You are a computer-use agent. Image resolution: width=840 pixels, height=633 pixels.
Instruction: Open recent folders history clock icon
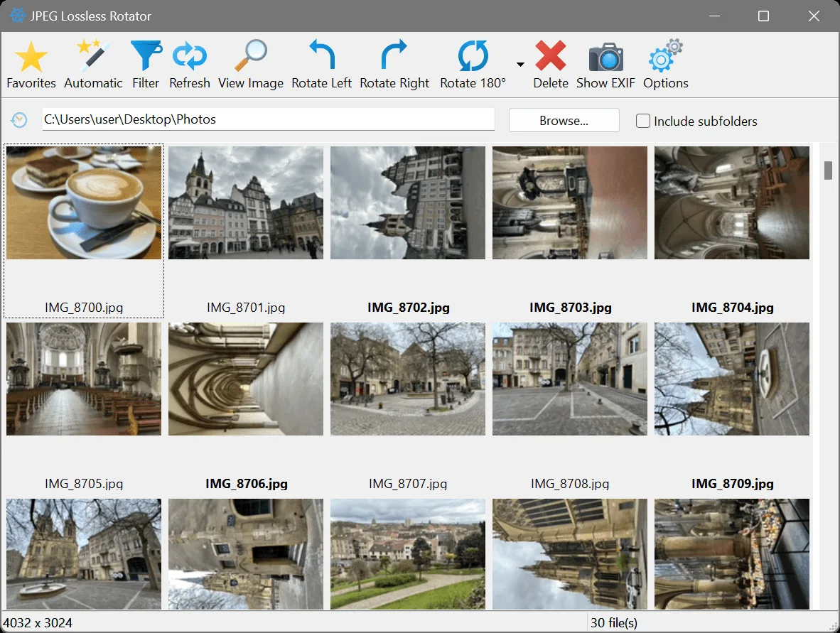click(19, 120)
